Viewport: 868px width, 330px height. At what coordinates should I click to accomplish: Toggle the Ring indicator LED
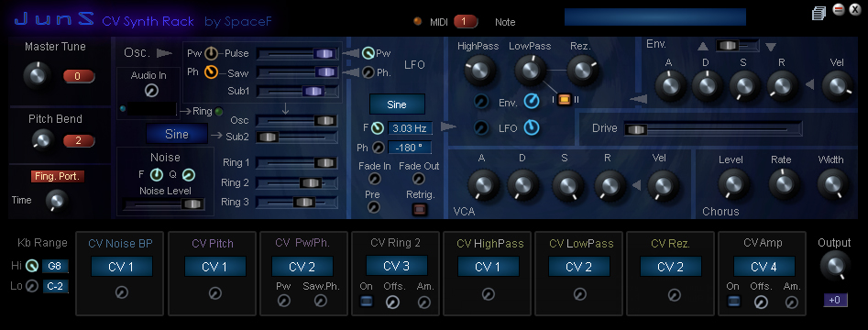click(219, 111)
